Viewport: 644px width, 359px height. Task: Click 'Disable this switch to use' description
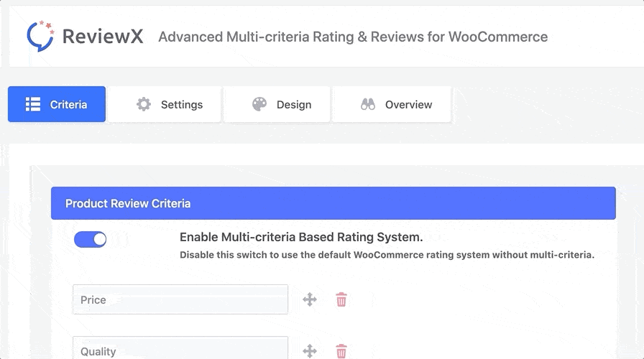(387, 255)
